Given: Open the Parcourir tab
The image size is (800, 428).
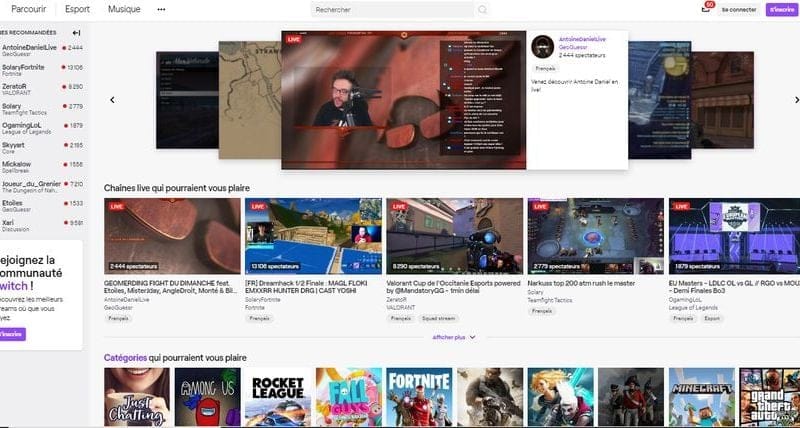Looking at the screenshot, I should click(29, 9).
